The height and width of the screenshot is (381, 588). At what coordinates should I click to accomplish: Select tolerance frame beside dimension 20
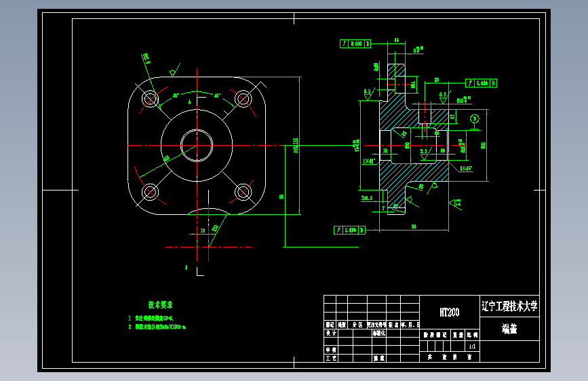[481, 83]
